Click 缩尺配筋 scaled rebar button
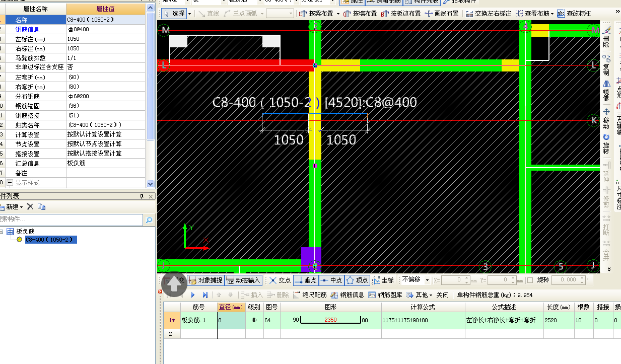The image size is (621, 364). [x=310, y=295]
